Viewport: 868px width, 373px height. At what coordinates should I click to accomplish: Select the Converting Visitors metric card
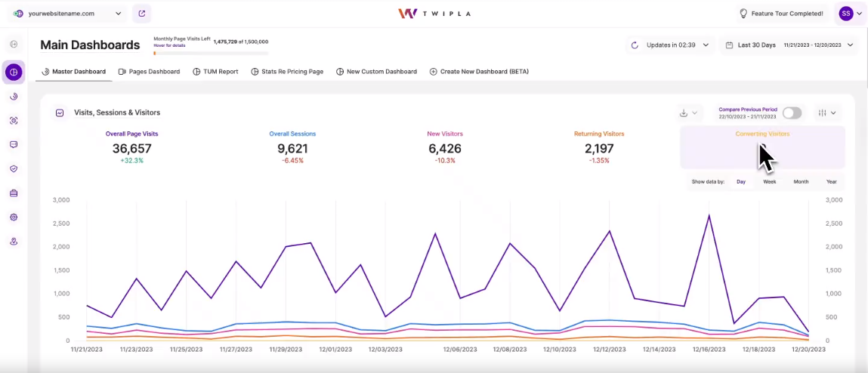[x=761, y=147]
